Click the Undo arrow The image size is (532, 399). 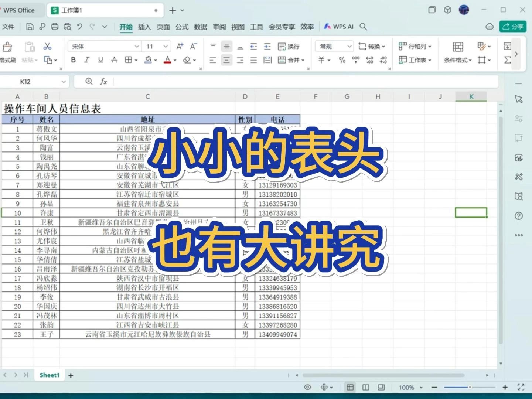click(79, 27)
